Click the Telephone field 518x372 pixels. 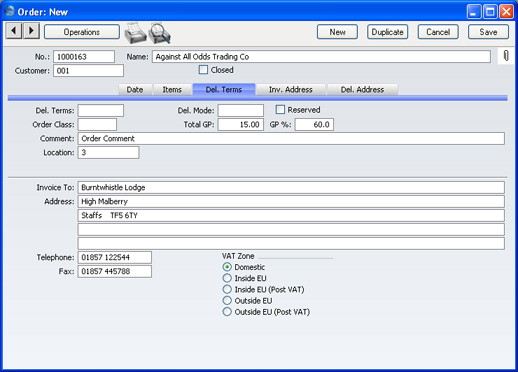115,257
